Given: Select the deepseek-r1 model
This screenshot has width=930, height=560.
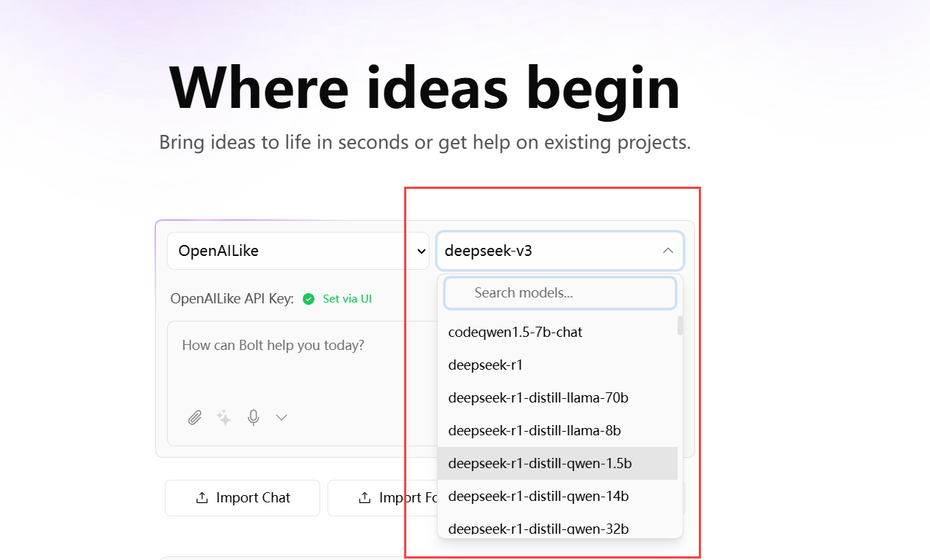Looking at the screenshot, I should pos(557,365).
